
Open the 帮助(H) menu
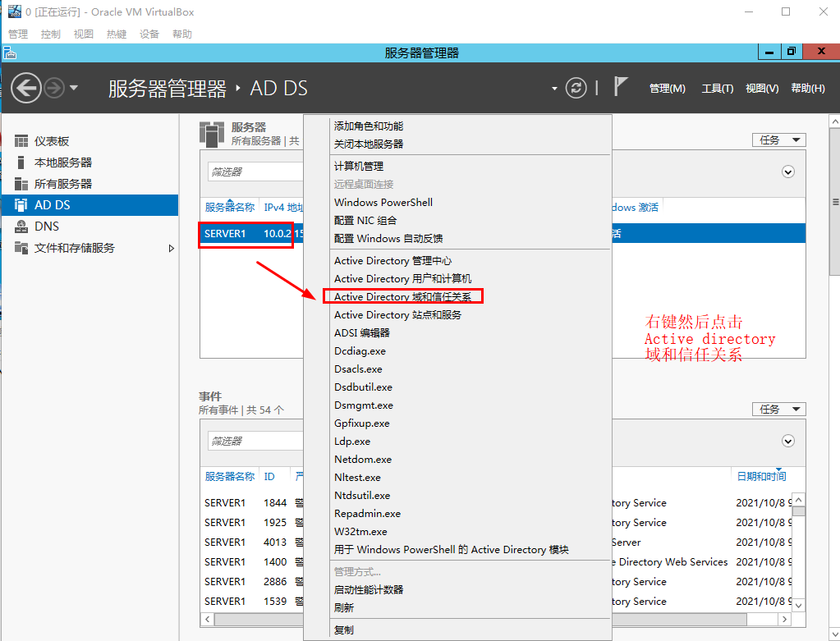tap(808, 89)
